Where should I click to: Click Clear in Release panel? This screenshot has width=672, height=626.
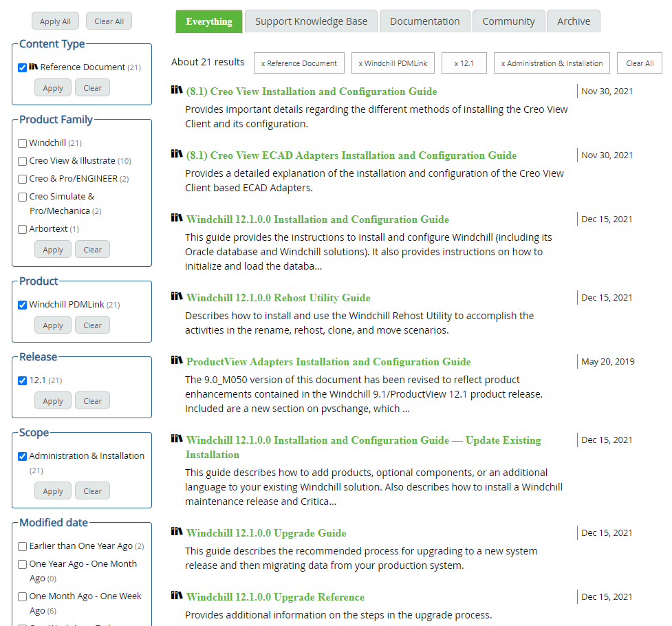92,401
